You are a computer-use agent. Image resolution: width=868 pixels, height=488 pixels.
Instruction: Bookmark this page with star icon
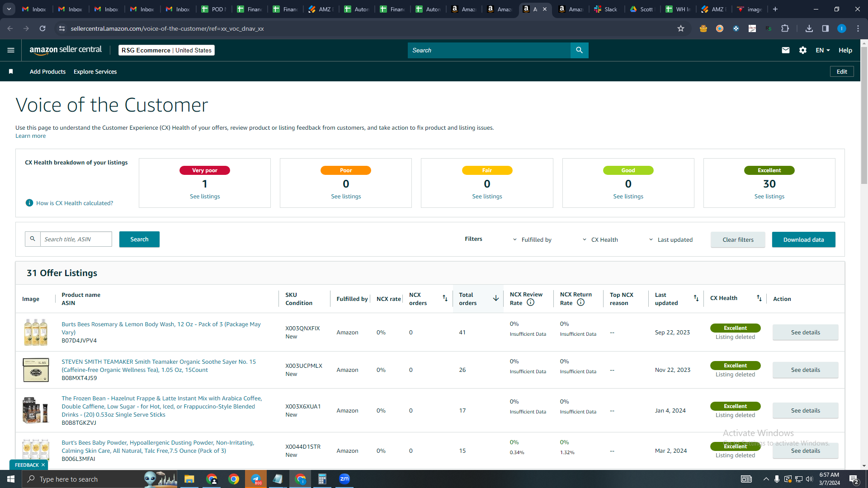(x=681, y=28)
